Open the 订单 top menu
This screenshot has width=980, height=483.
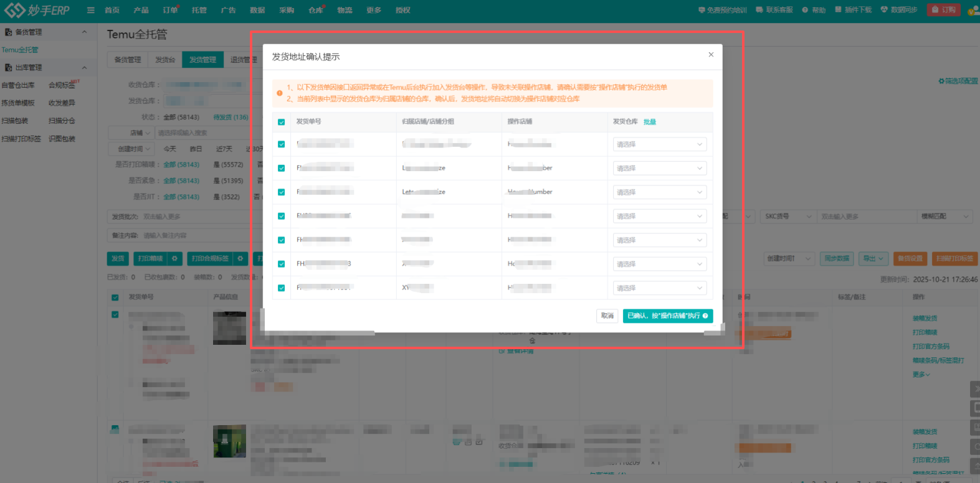170,10
